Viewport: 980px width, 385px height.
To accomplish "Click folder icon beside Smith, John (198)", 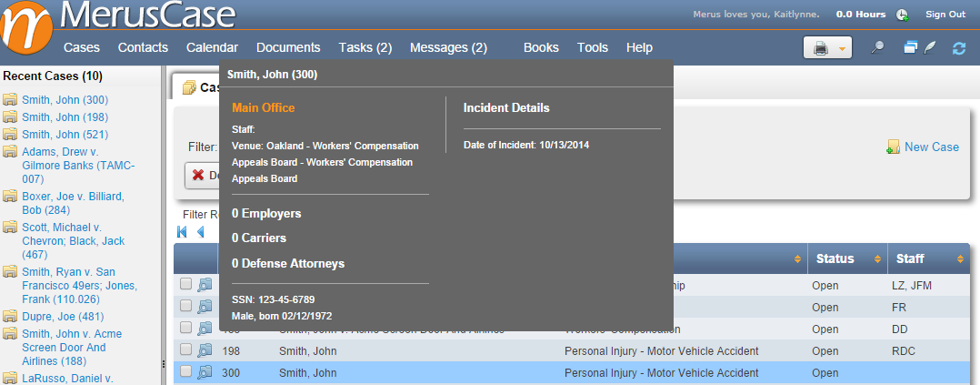I will [x=10, y=117].
